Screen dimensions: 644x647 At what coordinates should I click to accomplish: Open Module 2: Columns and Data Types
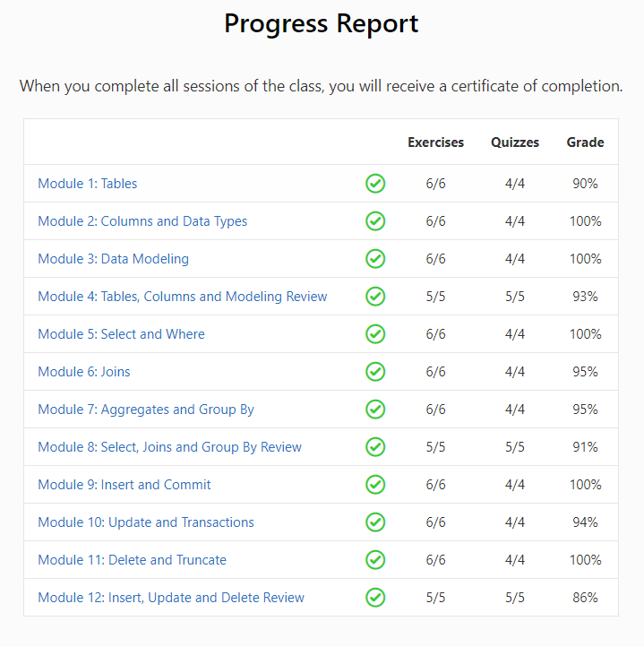coord(142,221)
